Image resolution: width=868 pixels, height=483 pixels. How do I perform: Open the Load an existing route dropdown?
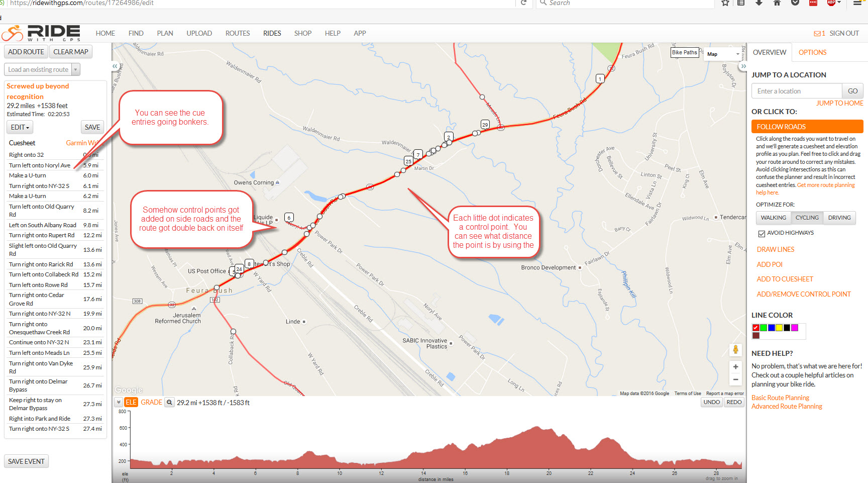click(42, 69)
